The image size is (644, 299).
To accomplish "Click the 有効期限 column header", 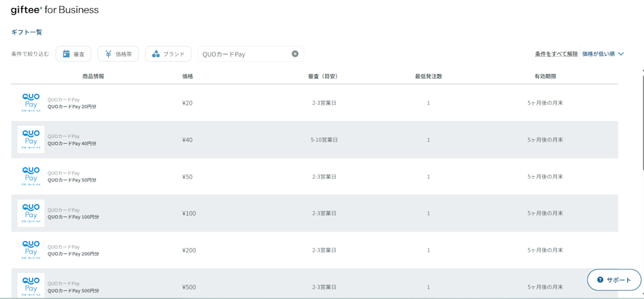I will [x=545, y=76].
